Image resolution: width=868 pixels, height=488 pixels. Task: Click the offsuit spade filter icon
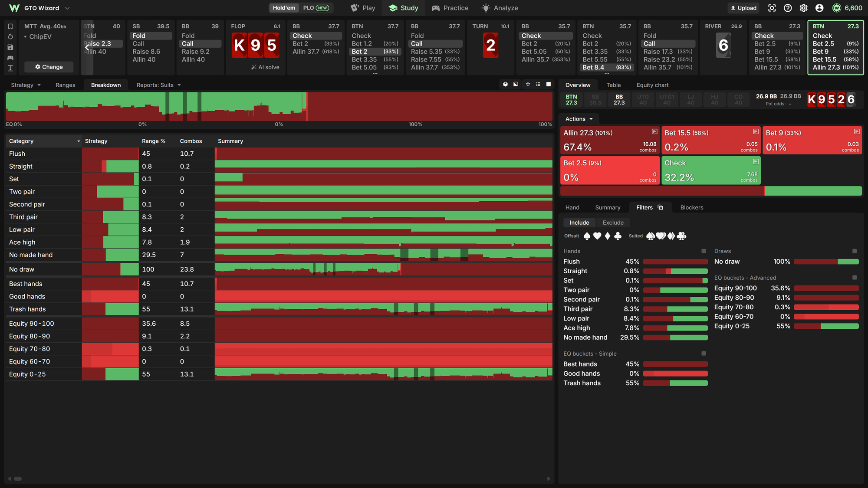pos(587,236)
